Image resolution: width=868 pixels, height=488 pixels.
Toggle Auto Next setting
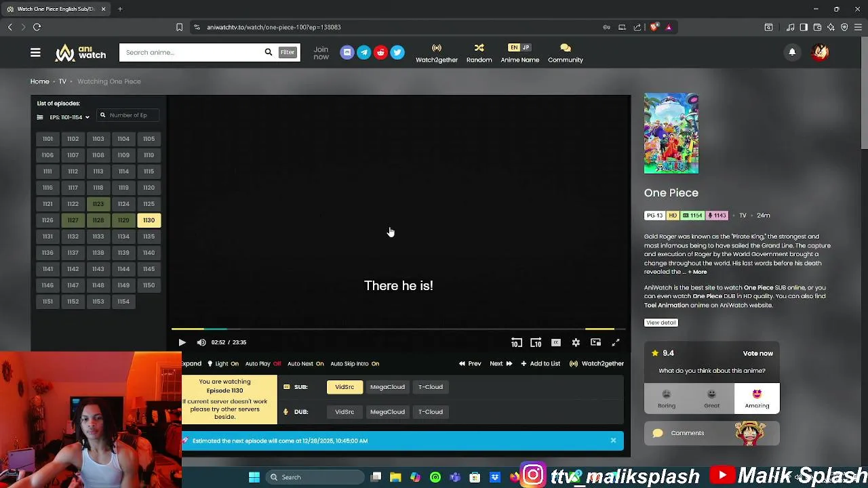click(306, 364)
